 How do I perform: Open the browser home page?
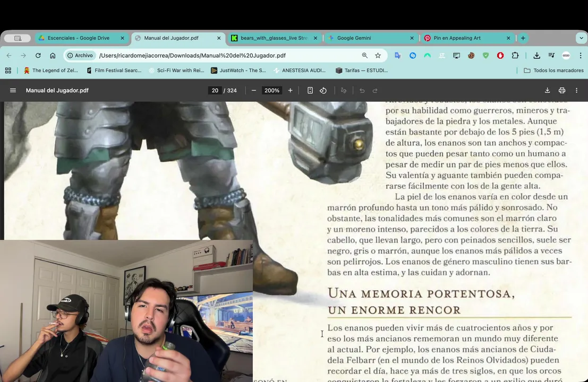(x=53, y=55)
